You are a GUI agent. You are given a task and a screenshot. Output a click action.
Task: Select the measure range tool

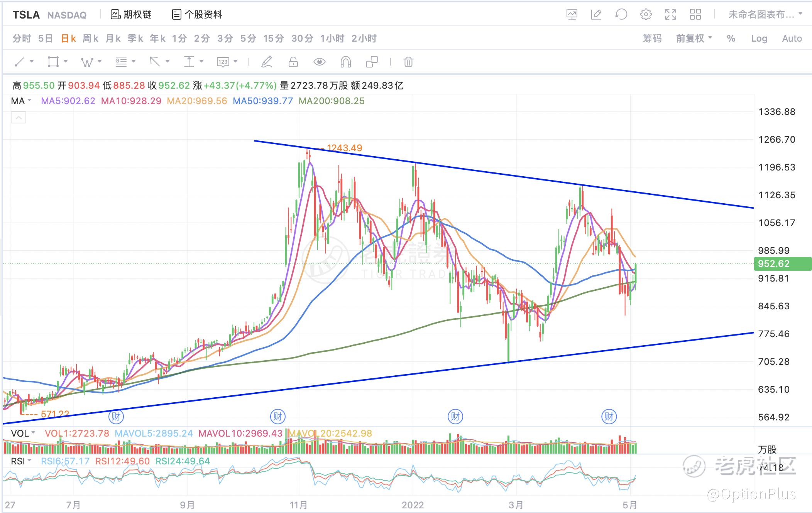tap(189, 62)
